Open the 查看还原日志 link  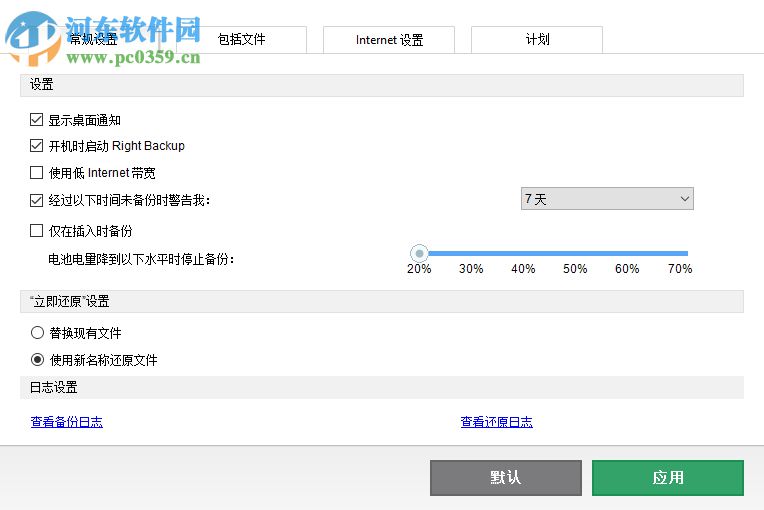coord(497,422)
